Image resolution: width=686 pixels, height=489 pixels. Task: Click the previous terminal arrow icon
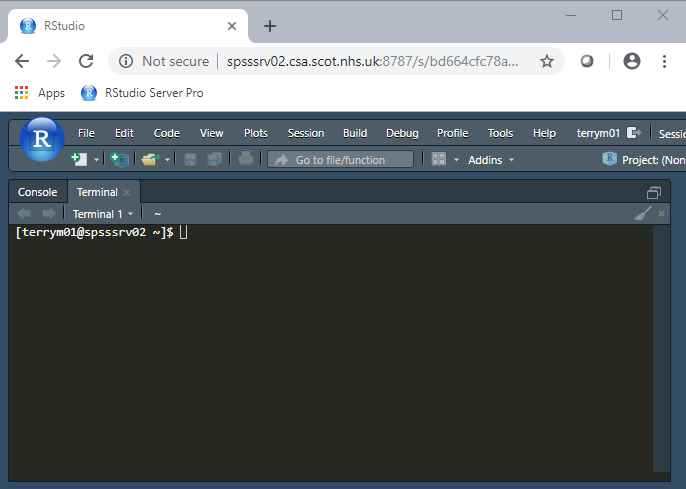(24, 213)
